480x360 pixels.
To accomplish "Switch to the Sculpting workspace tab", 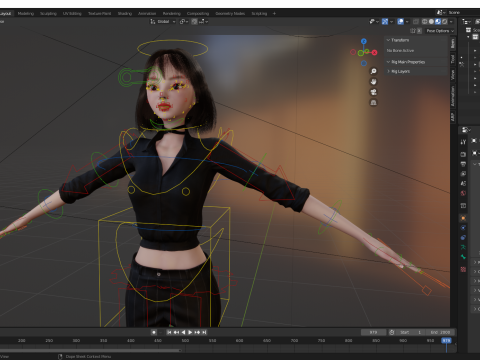I will (x=48, y=13).
